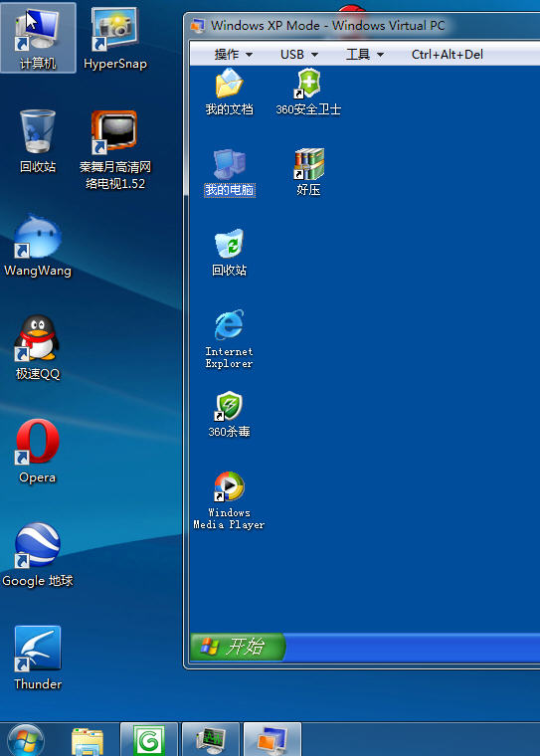The height and width of the screenshot is (756, 540).
Task: Open the monitor app taskbar button
Action: pos(211,740)
